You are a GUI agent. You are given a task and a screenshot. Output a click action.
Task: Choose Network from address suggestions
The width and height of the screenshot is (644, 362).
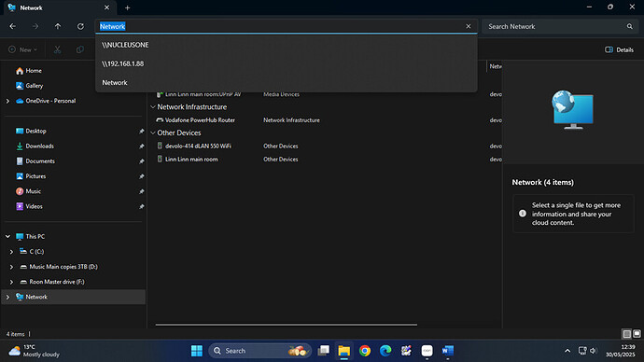tap(287, 82)
